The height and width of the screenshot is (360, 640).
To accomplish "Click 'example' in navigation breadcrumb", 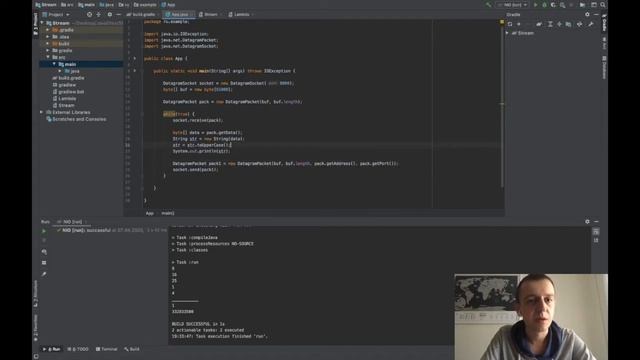I will (145, 5).
